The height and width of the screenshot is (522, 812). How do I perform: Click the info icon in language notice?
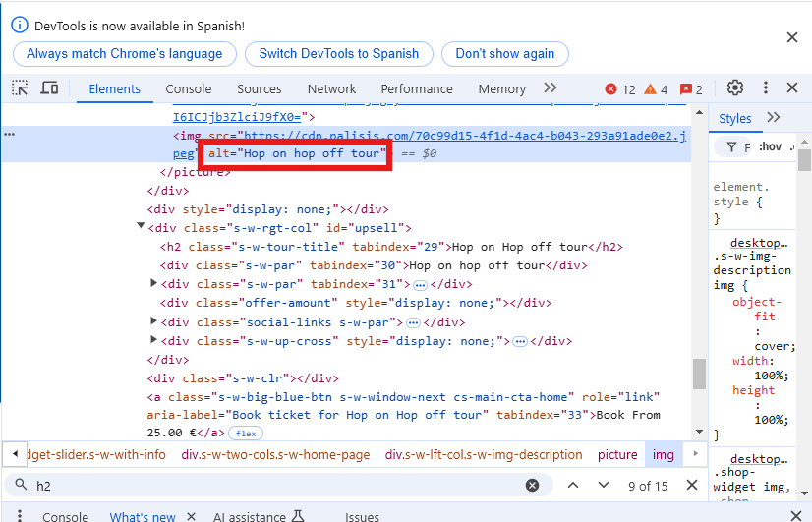tap(20, 25)
